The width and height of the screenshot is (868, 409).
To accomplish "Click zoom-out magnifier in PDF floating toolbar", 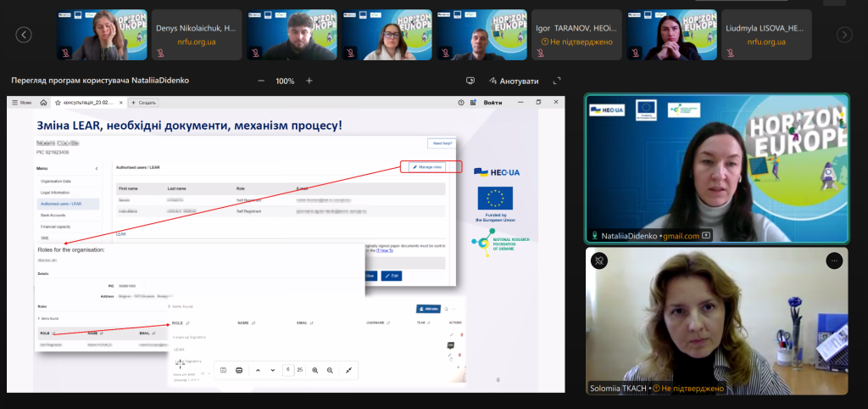I will [x=330, y=371].
